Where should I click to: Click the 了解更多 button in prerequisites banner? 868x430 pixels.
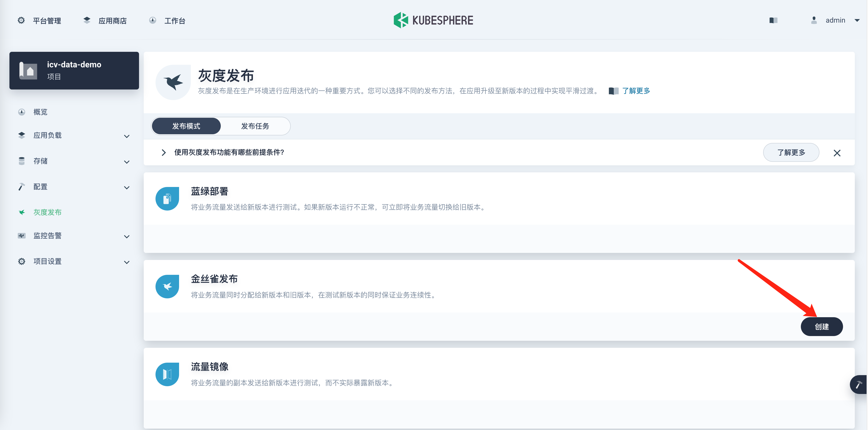click(x=791, y=152)
